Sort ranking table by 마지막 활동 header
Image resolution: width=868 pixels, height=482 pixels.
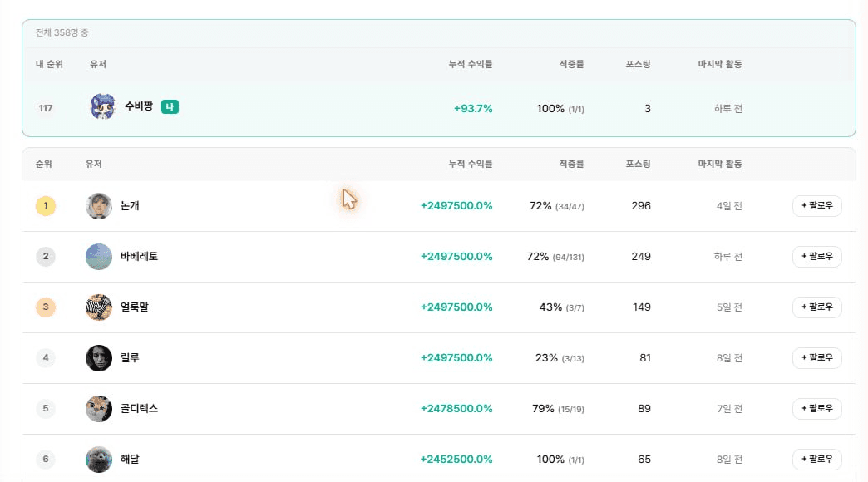tap(720, 164)
